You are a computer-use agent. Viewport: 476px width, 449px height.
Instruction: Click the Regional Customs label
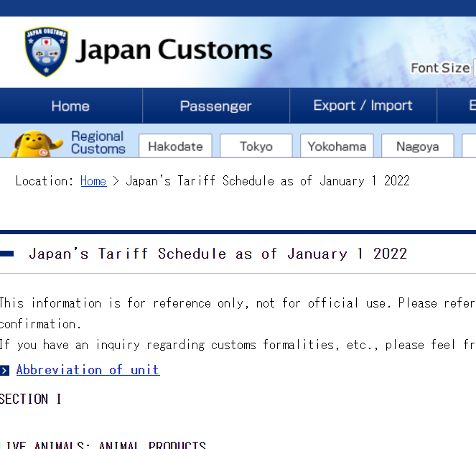(98, 142)
